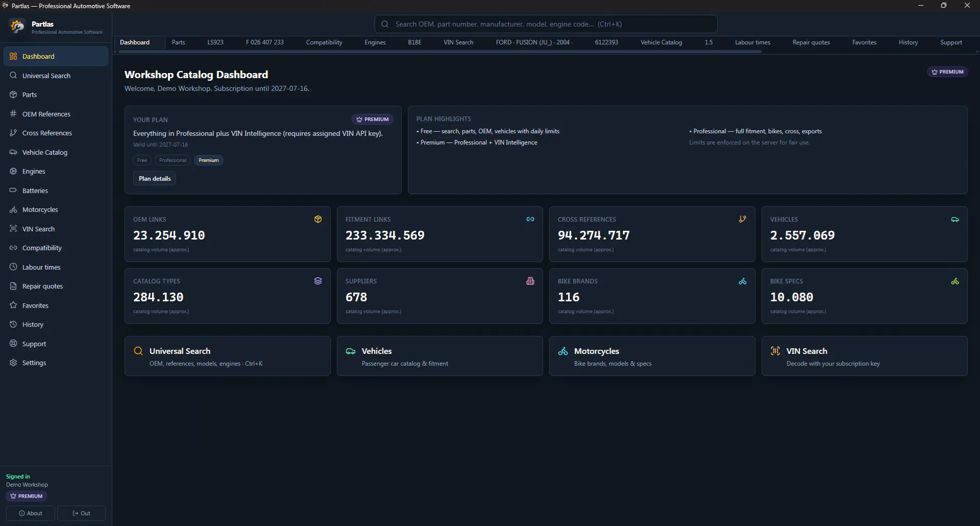The image size is (980, 526).
Task: Click the Parts box icon in sidebar
Action: [x=13, y=94]
